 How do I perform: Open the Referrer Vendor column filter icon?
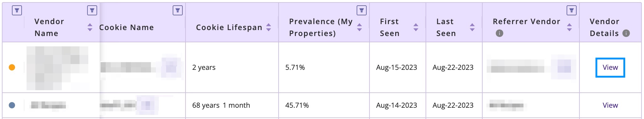[572, 10]
